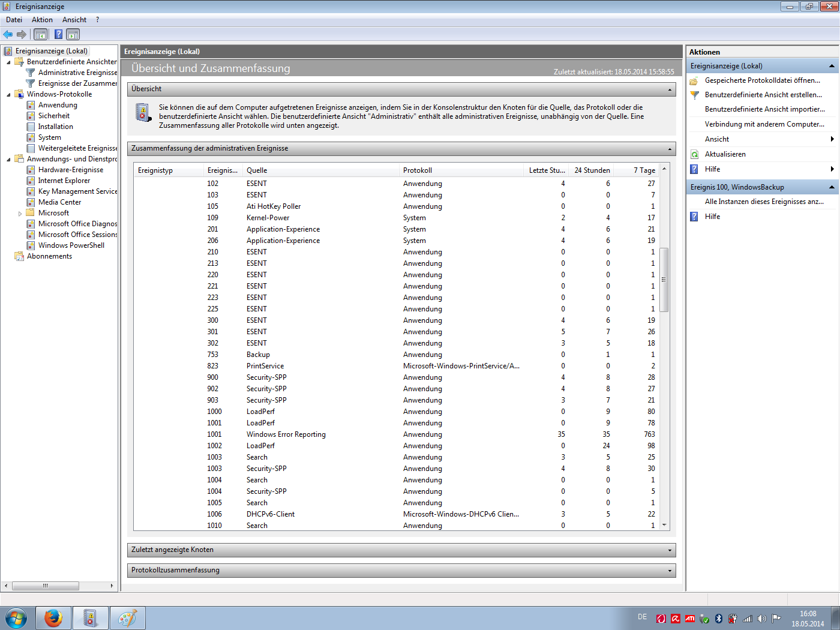Expand the Protokollzusammenfassung section
The height and width of the screenshot is (630, 840).
coord(670,571)
